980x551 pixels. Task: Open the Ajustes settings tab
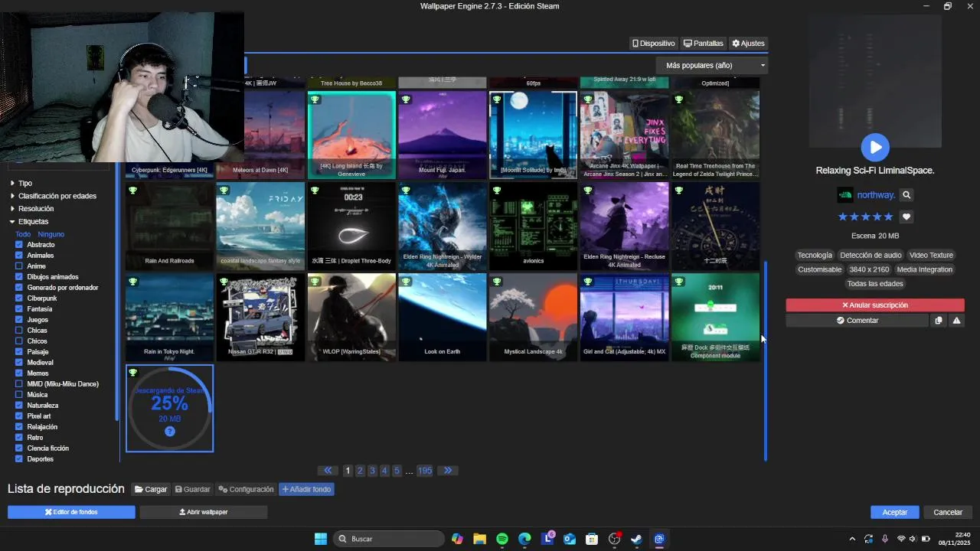click(748, 44)
